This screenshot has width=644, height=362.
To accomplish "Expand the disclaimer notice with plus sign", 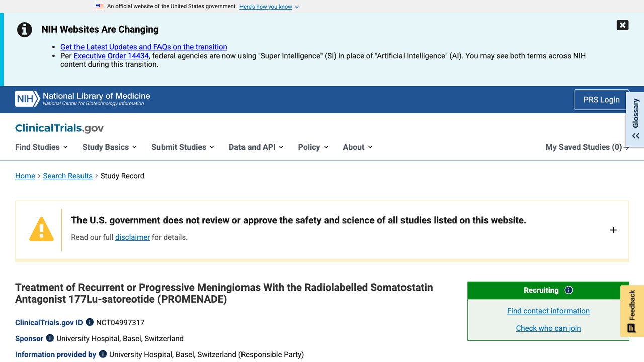I will click(613, 230).
